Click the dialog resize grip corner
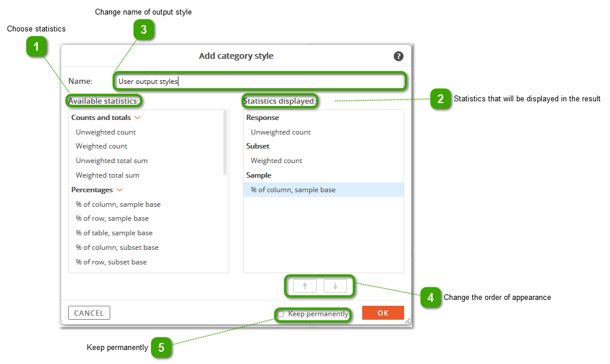Image resolution: width=610 pixels, height=364 pixels. pos(407,321)
